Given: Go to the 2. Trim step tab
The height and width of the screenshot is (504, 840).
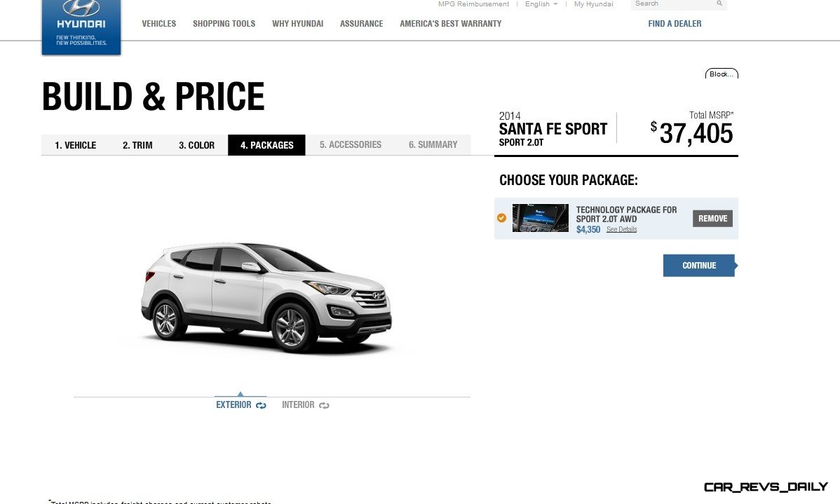Looking at the screenshot, I should 137,145.
